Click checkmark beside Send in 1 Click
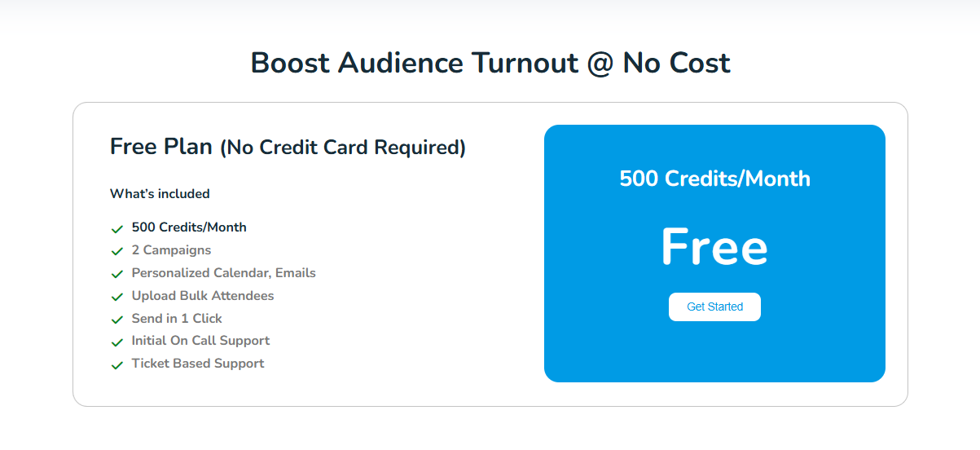Screen dimensions: 980x450 click(x=117, y=320)
